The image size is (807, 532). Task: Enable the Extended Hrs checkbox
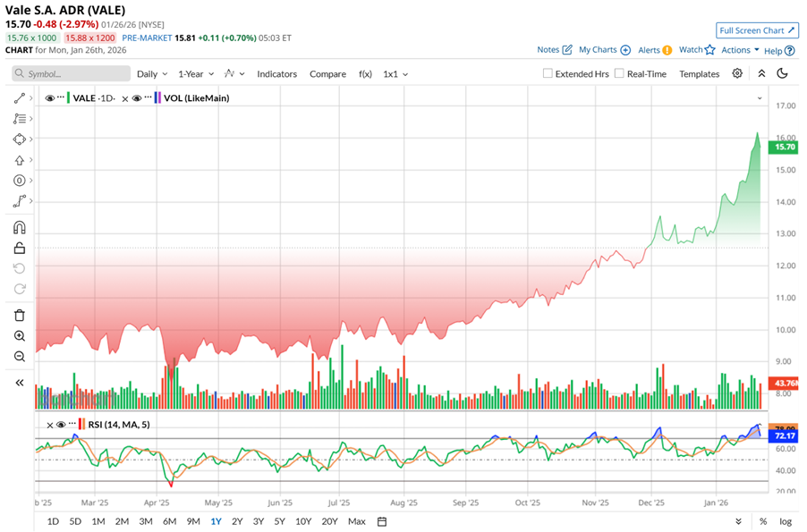click(x=548, y=73)
